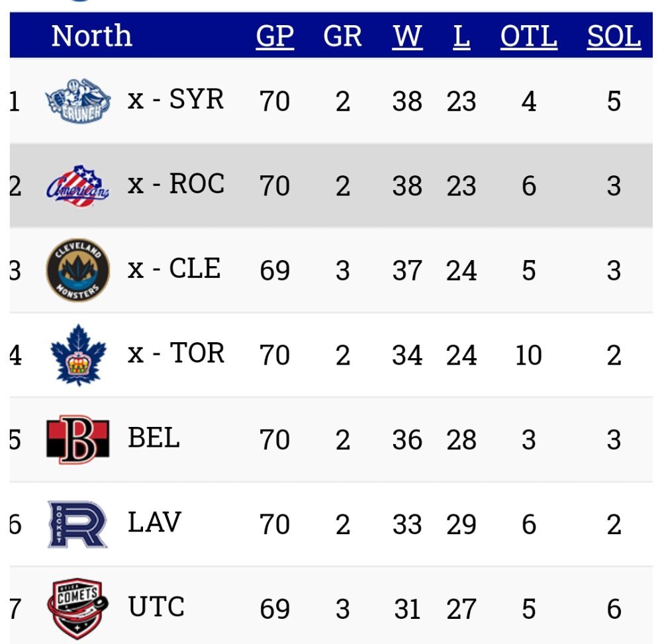Select the UTC team name

click(156, 606)
